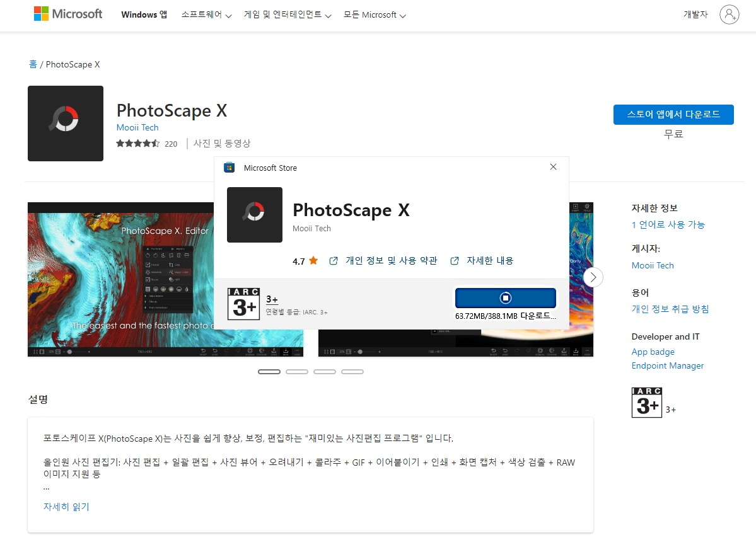This screenshot has width=756, height=540.
Task: Click the star rating next to 220
Action: 138,144
